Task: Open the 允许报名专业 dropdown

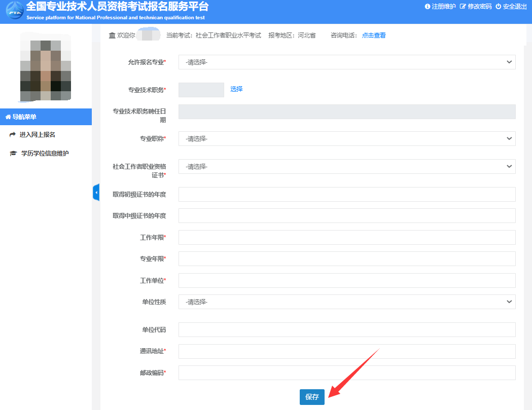Action: [346, 62]
